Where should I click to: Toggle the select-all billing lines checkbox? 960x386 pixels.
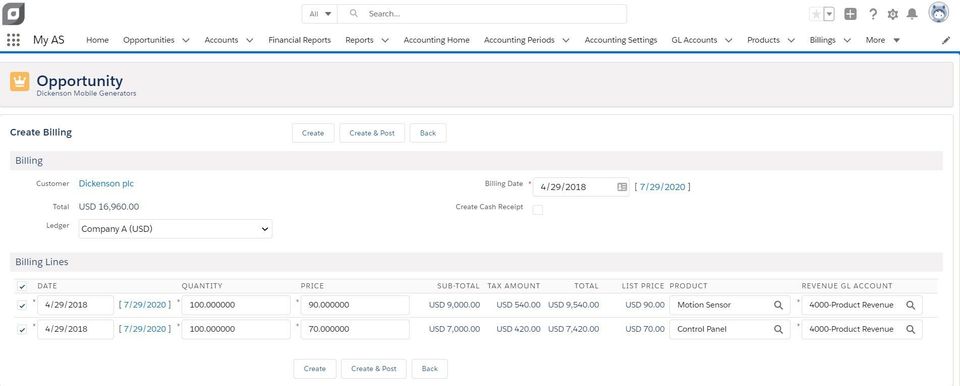[x=22, y=286]
